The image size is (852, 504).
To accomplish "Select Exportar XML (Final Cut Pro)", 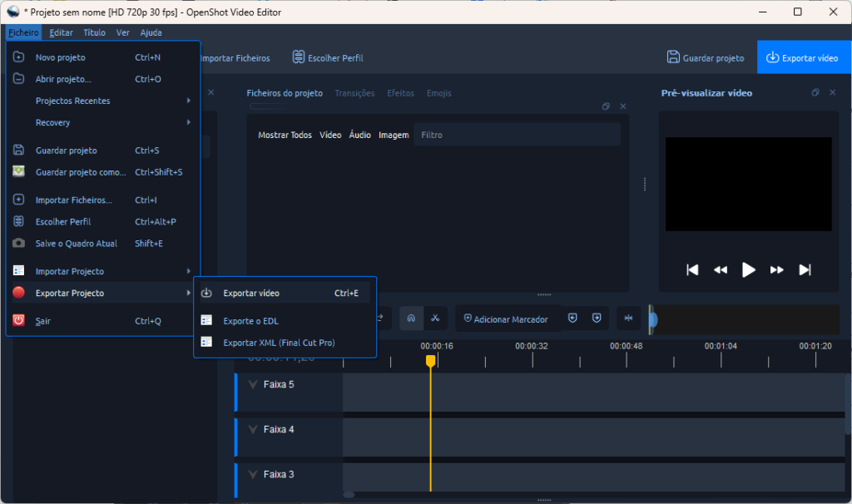I will [279, 342].
